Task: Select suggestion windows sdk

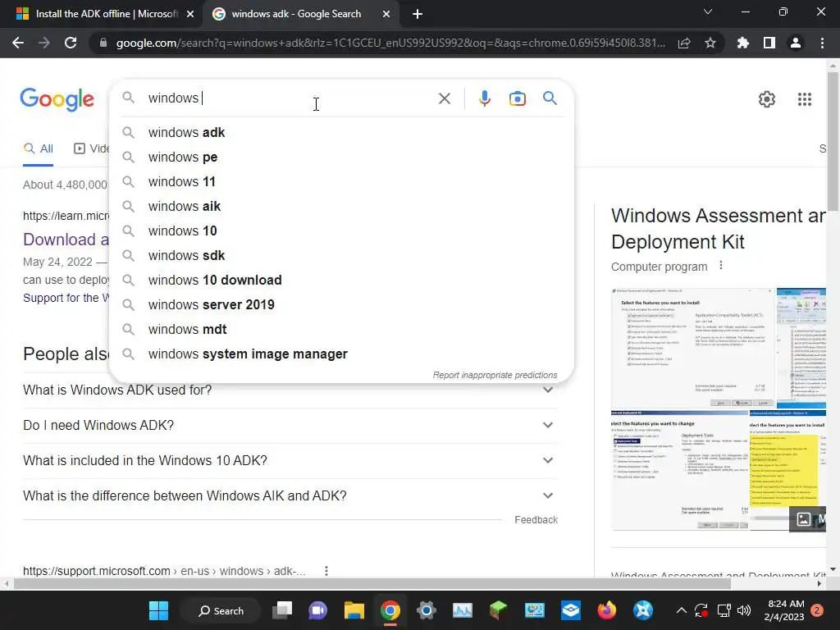Action: tap(341, 256)
